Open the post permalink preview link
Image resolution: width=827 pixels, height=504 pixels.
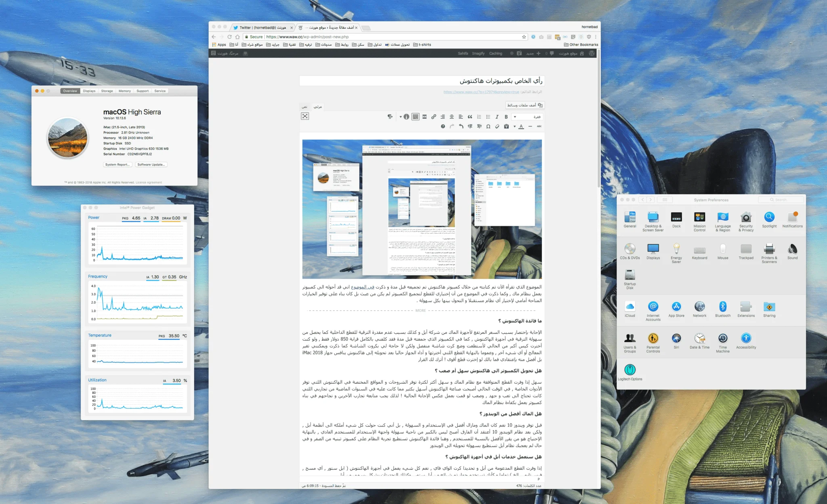coord(481,92)
